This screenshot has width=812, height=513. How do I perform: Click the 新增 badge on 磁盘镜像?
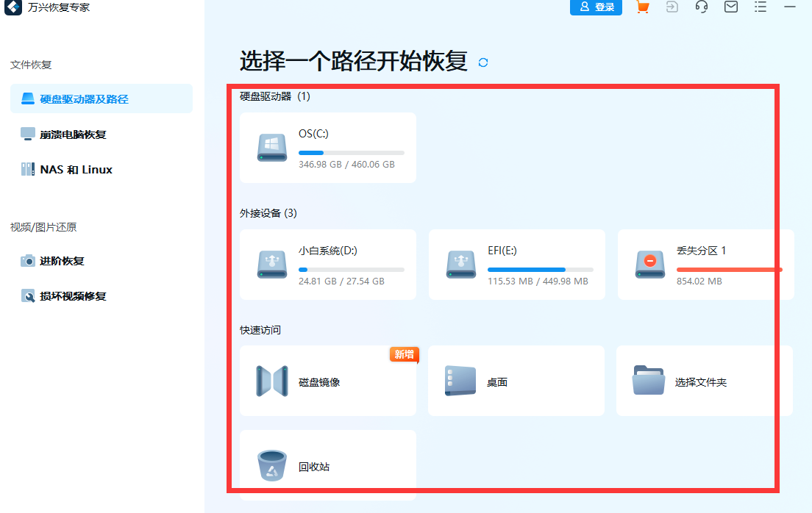pos(404,354)
